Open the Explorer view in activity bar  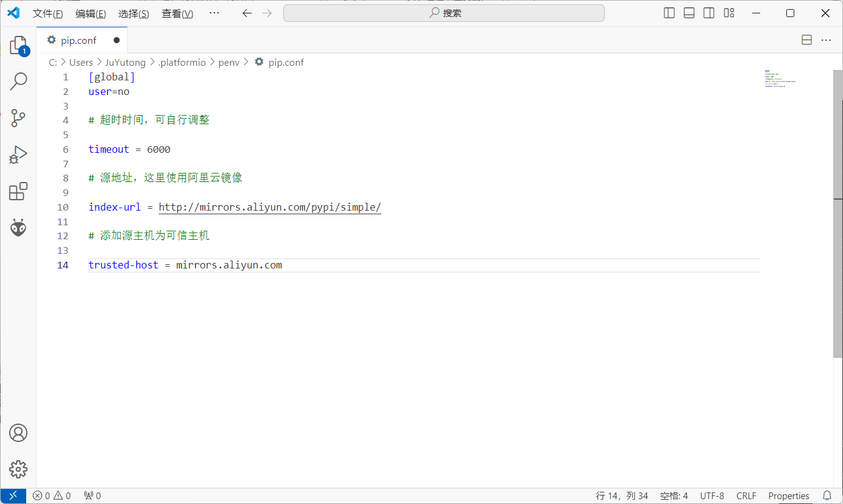tap(18, 45)
